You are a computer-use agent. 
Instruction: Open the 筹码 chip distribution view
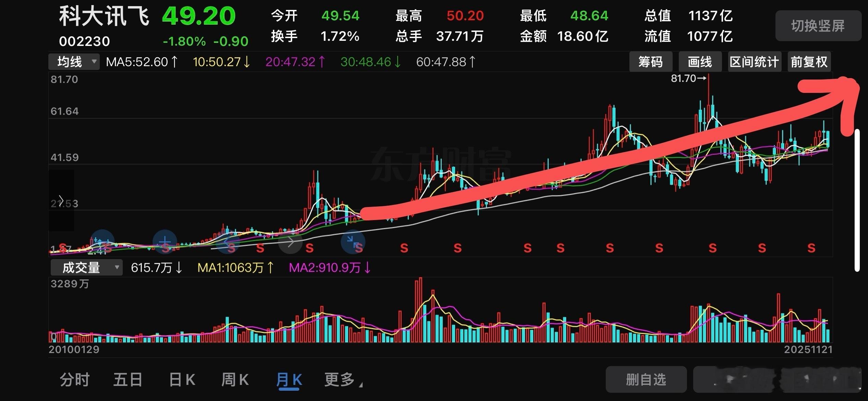pyautogui.click(x=650, y=62)
